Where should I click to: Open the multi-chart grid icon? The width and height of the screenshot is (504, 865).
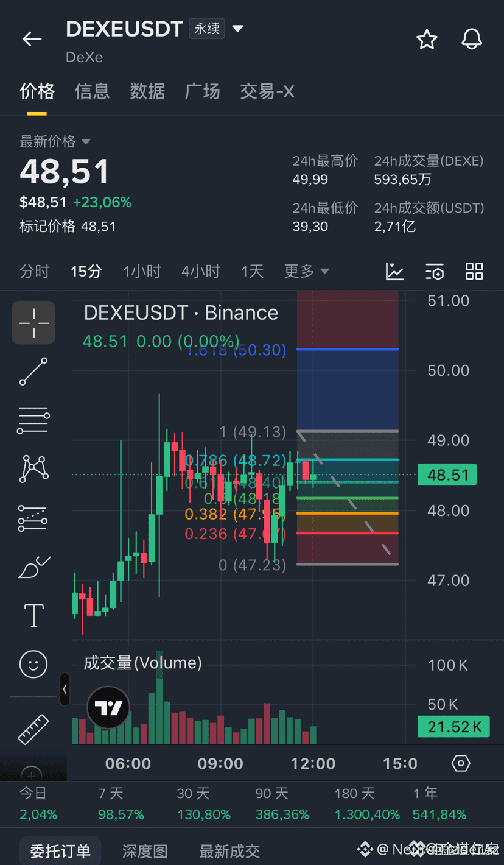[474, 272]
